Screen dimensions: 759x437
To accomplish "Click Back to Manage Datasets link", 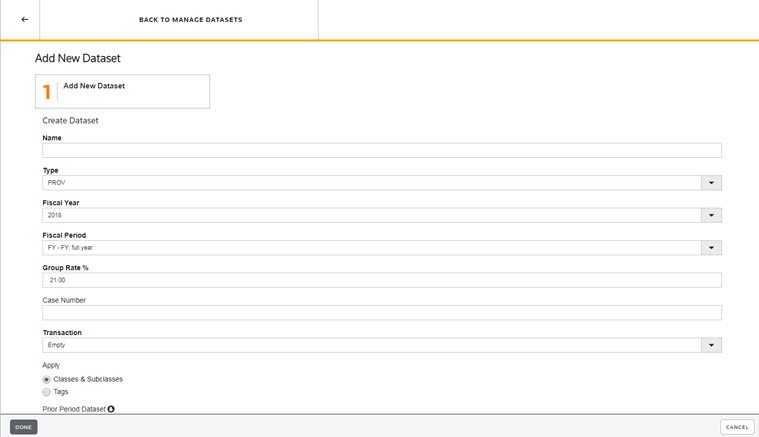I will tap(190, 20).
